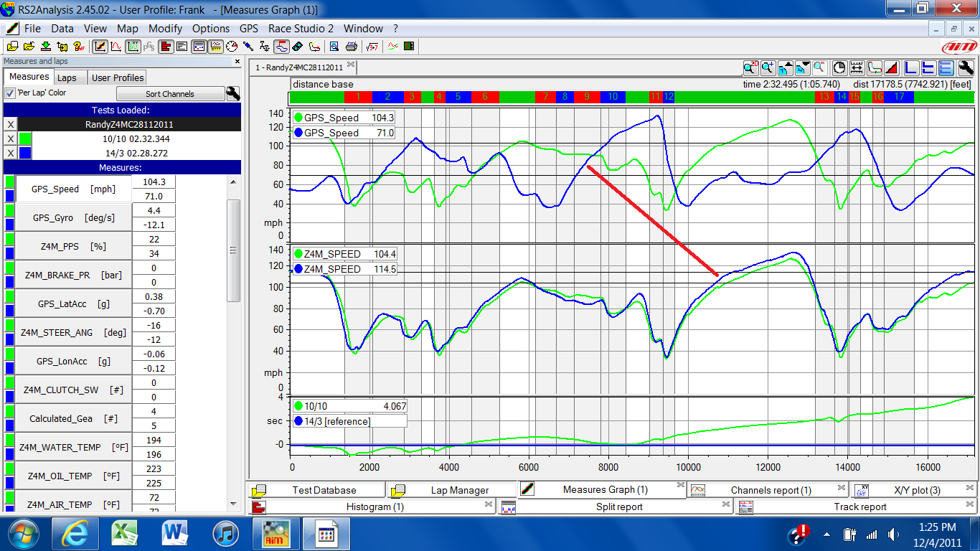Click the green panel with red bar icon
This screenshot has width=980, height=551.
pyautogui.click(x=410, y=47)
